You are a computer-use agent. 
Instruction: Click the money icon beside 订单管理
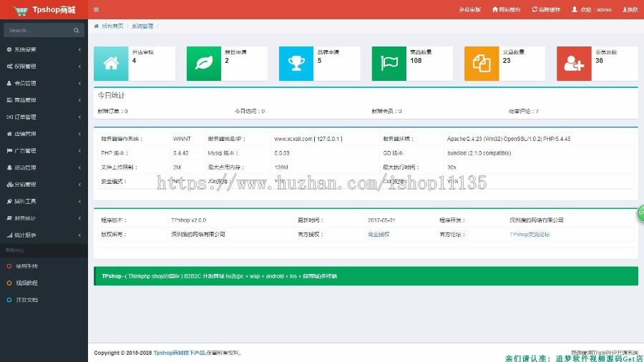click(9, 117)
